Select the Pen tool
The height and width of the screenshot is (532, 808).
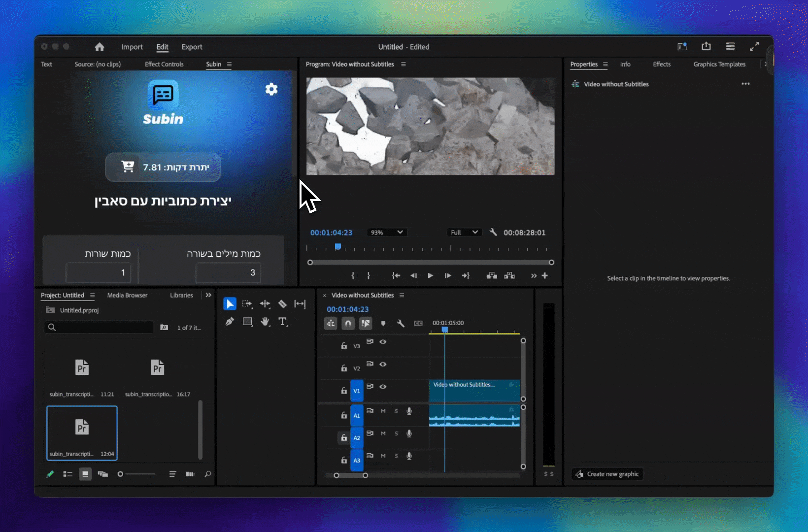[x=230, y=322]
